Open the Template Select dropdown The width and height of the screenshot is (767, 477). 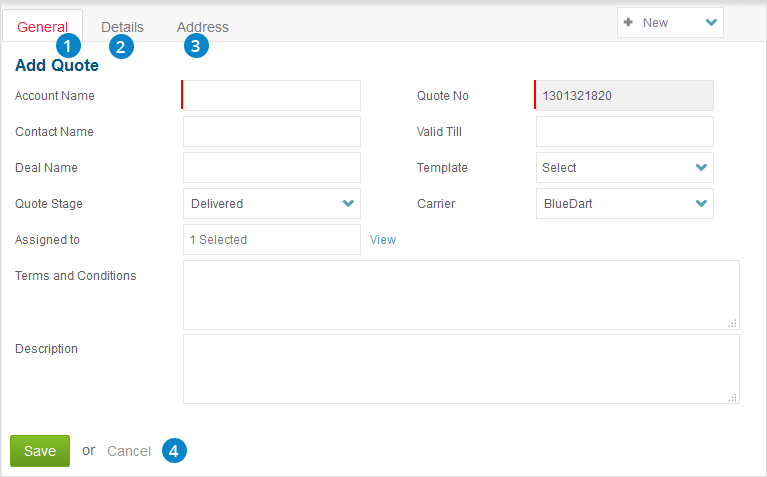(625, 167)
